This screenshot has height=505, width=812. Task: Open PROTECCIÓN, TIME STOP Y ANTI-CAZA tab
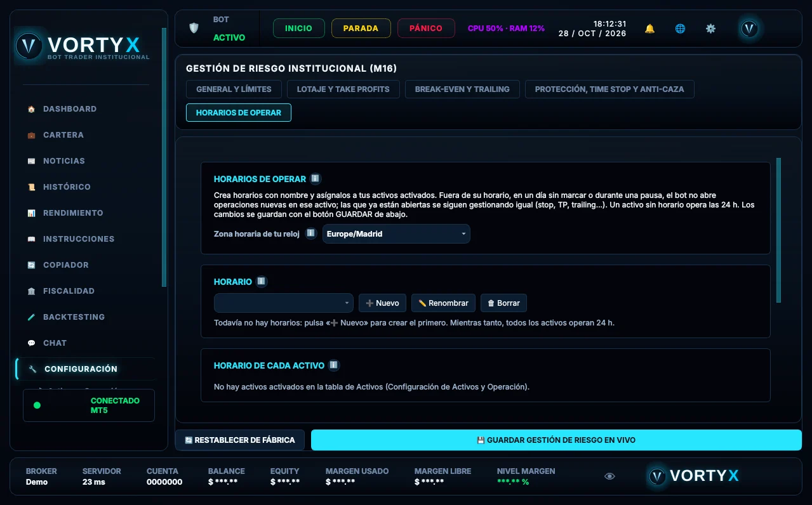609,89
